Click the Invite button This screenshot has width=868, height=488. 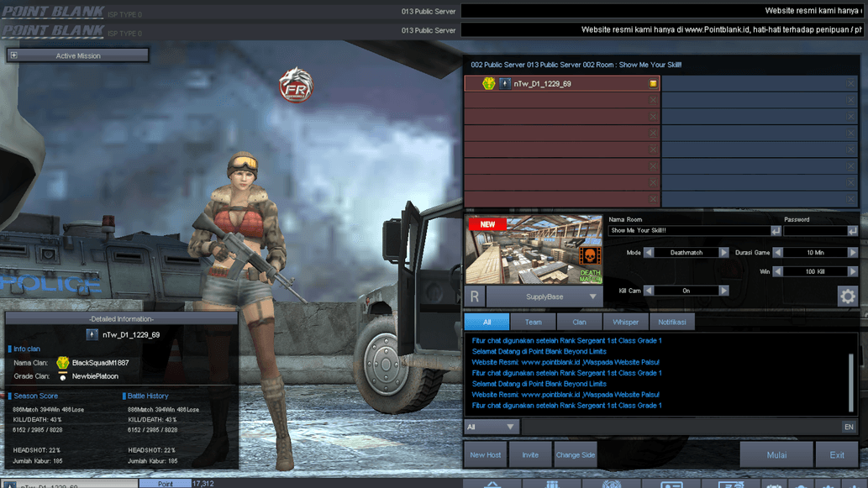tap(530, 454)
